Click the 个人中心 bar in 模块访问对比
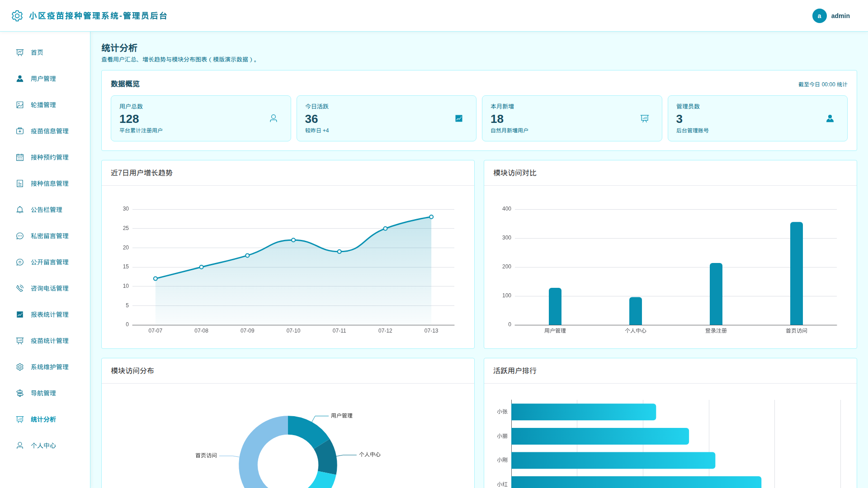868x488 pixels. point(636,311)
